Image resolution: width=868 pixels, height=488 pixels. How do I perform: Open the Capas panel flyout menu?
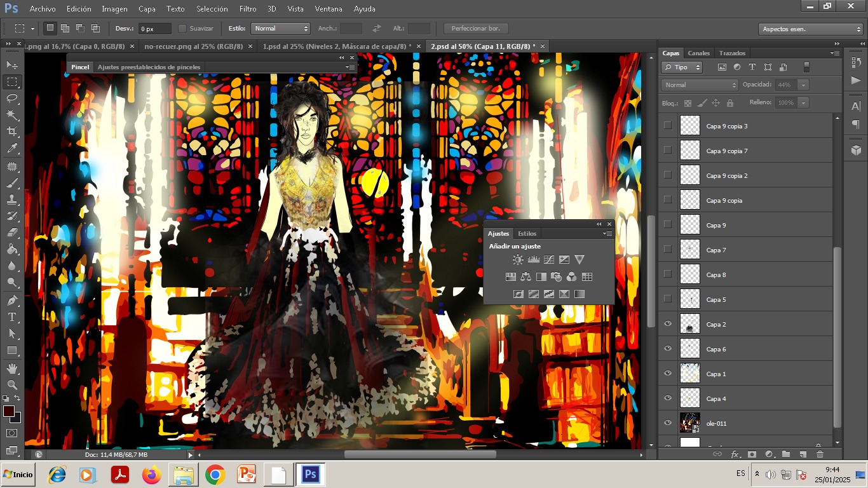(835, 53)
